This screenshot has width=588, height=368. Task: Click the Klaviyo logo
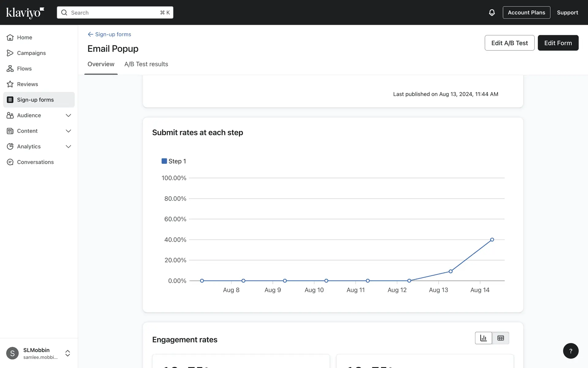(x=25, y=13)
